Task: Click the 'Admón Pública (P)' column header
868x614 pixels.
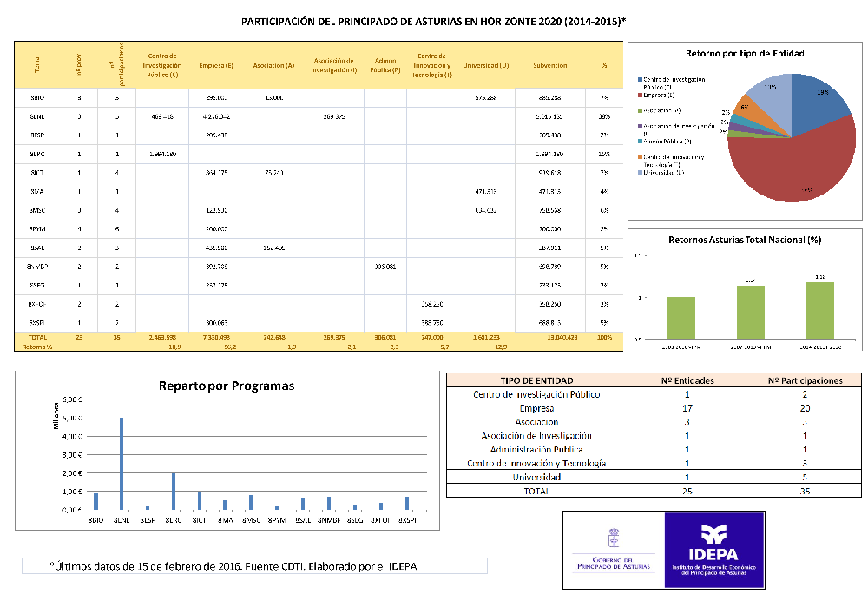Action: pyautogui.click(x=385, y=65)
